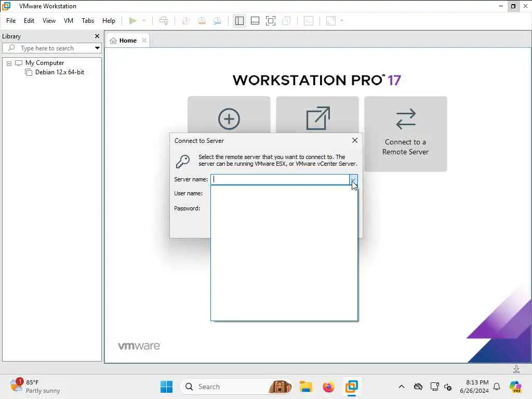Screen dimensions: 532x399
Task: Open the weather widget on taskbar
Action: (x=35, y=387)
